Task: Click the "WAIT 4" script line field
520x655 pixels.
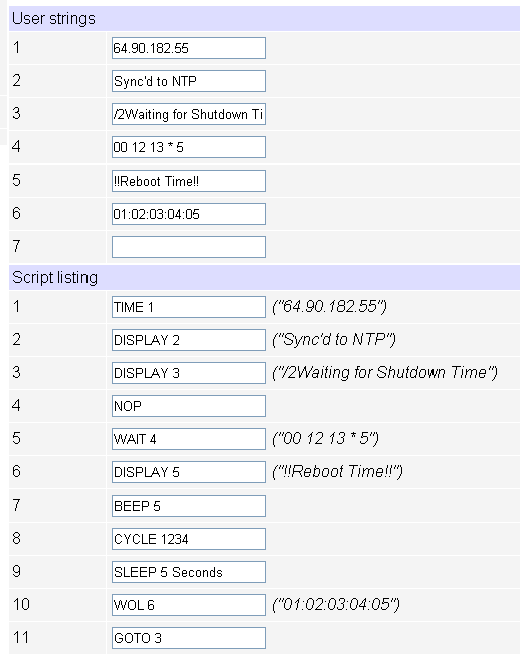Action: pyautogui.click(x=189, y=439)
